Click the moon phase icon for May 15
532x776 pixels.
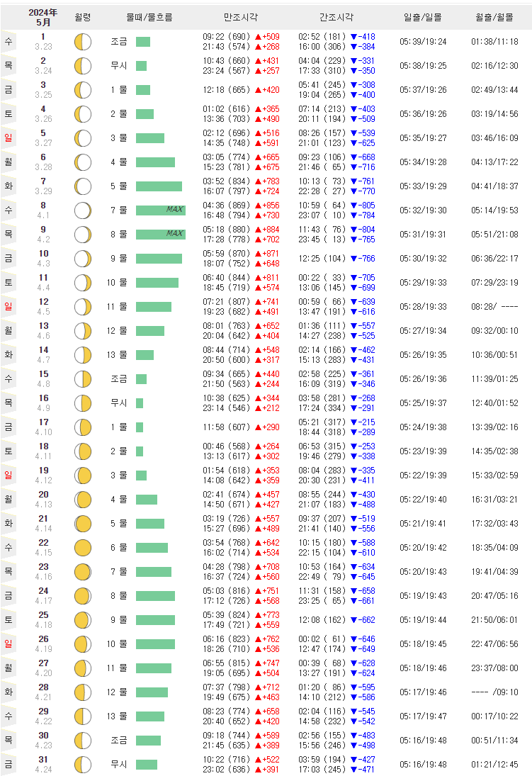tap(83, 379)
